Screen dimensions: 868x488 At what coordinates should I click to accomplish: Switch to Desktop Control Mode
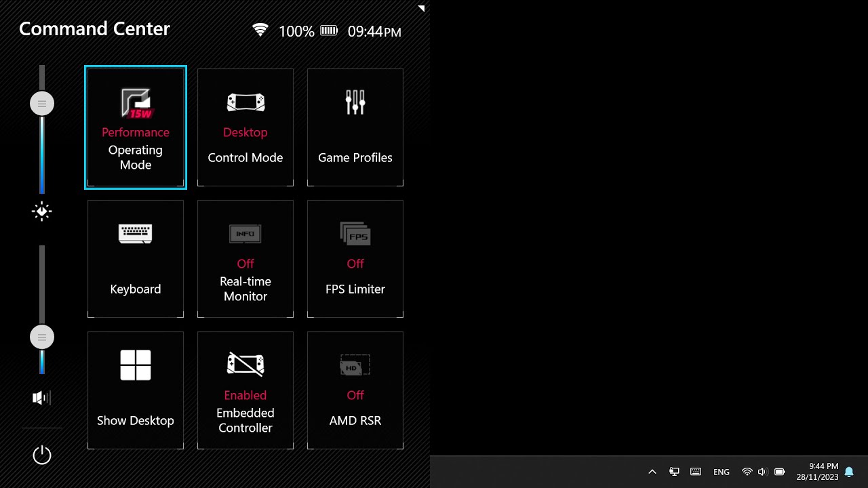pyautogui.click(x=245, y=127)
